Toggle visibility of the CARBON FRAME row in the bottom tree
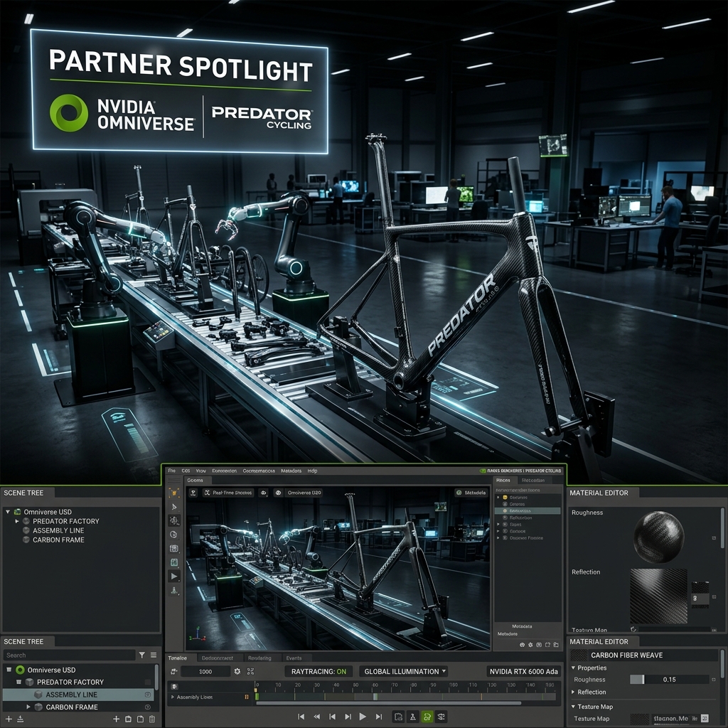The height and width of the screenshot is (728, 728). point(148,707)
